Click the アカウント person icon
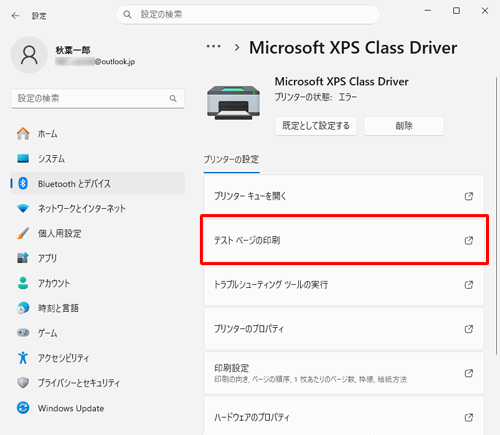The width and height of the screenshot is (500, 435). pyautogui.click(x=23, y=283)
